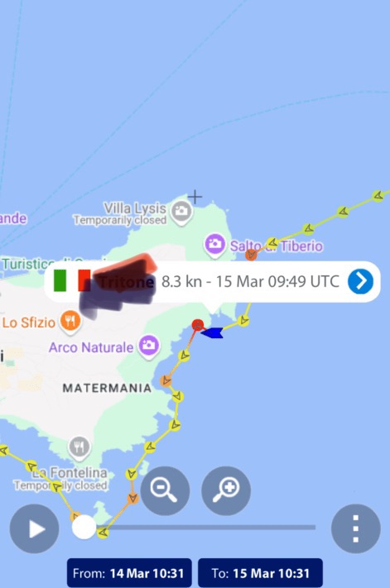Click the MATERMANIA area label
390x588 pixels.
107,388
